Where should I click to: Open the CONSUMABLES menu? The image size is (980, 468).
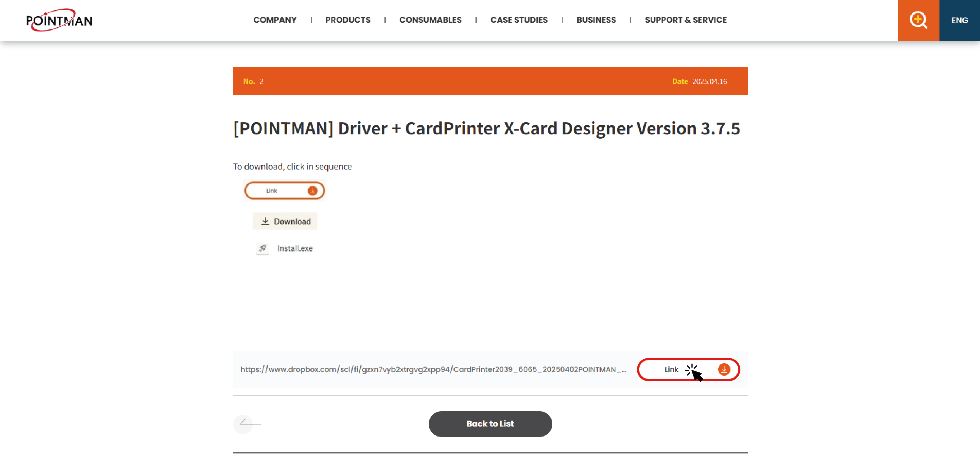click(430, 20)
